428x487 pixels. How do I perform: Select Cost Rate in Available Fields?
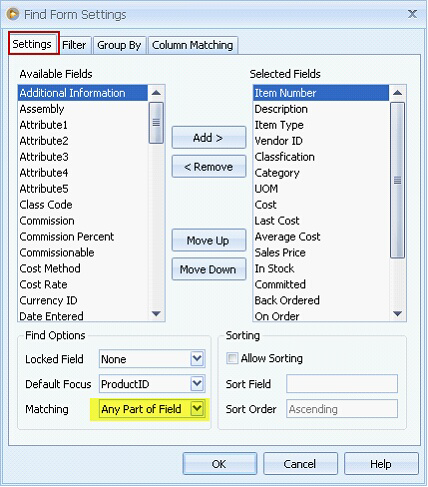[83, 285]
